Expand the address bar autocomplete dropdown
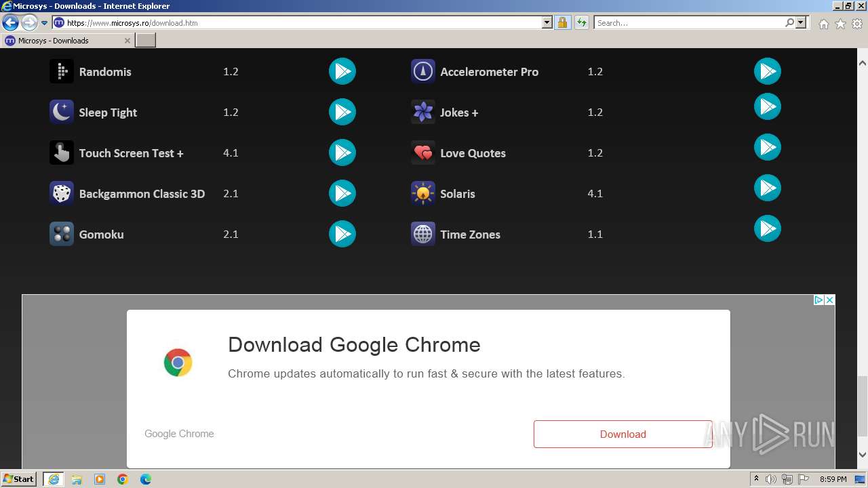This screenshot has height=488, width=868. tap(547, 22)
